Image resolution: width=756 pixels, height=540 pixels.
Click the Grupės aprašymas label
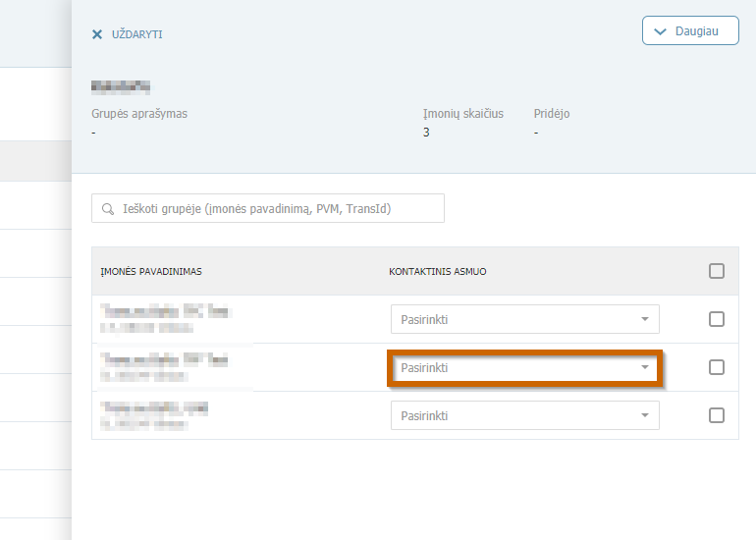click(139, 114)
